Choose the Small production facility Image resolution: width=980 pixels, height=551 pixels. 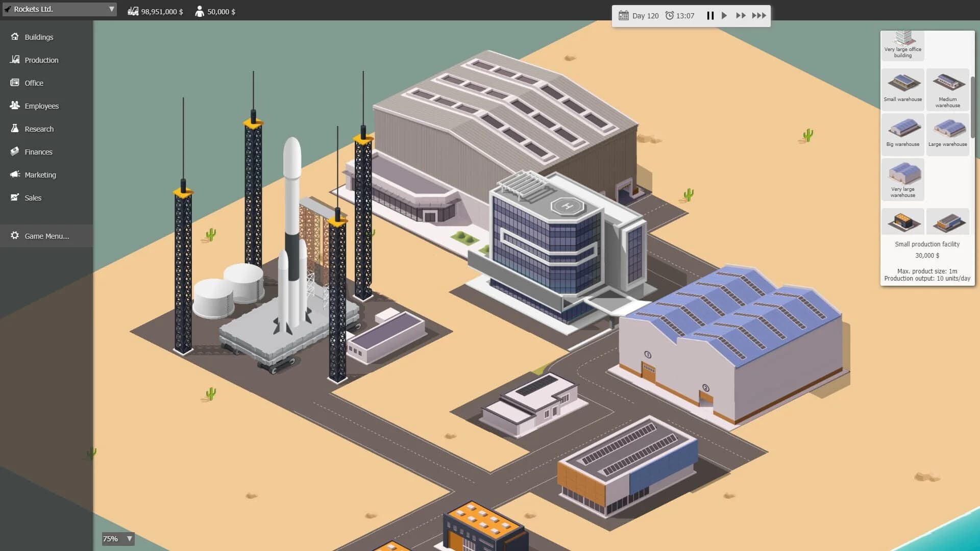[902, 221]
